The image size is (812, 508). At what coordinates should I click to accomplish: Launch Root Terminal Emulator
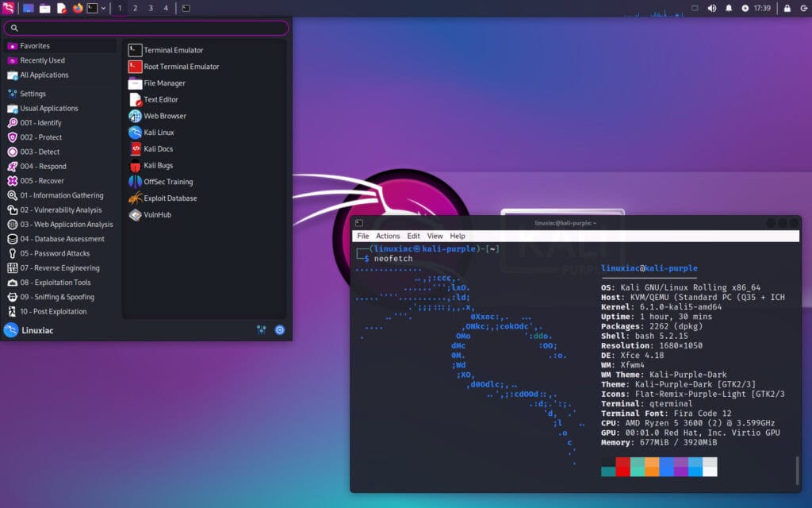point(181,67)
